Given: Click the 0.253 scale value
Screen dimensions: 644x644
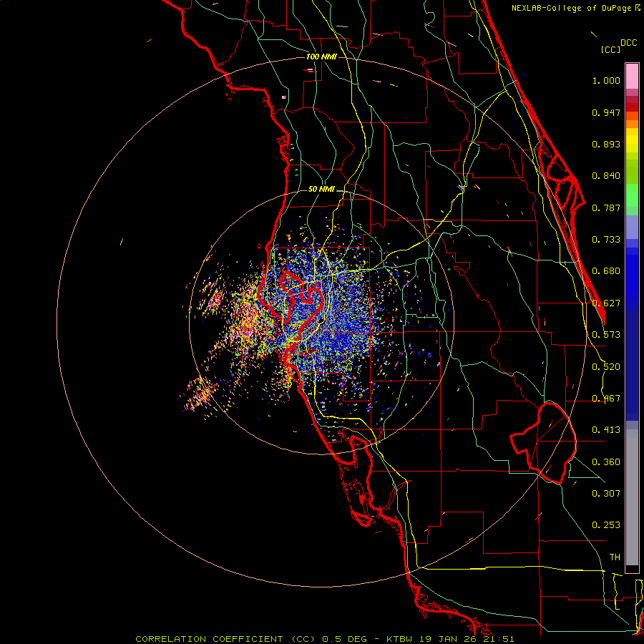Looking at the screenshot, I should (606, 525).
